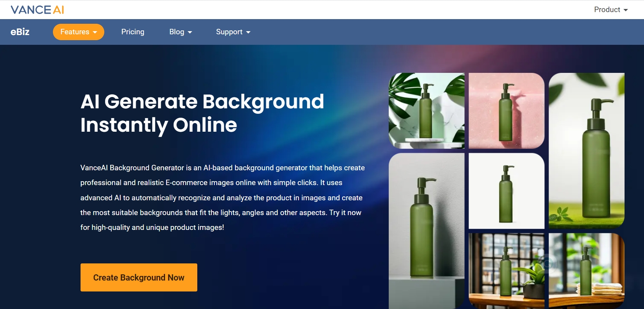Click the VanceAI logo

(x=37, y=10)
